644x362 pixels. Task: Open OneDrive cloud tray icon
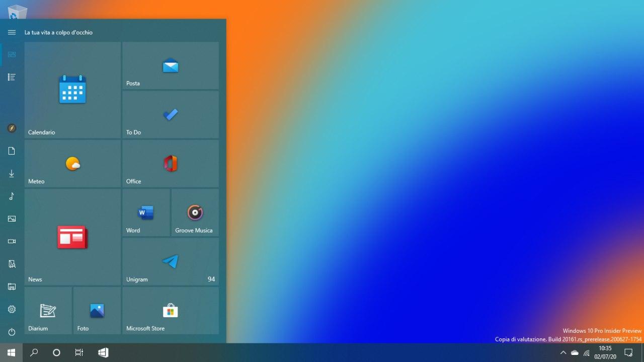coord(575,352)
